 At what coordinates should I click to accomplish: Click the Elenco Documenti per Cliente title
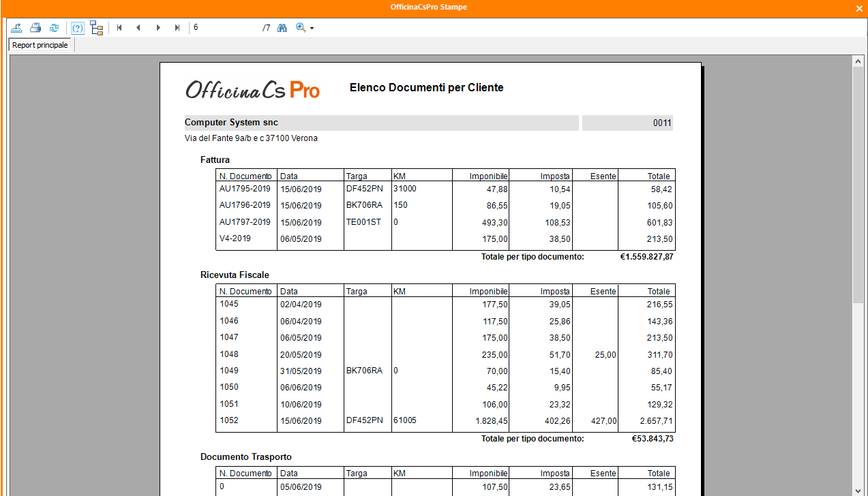(426, 88)
